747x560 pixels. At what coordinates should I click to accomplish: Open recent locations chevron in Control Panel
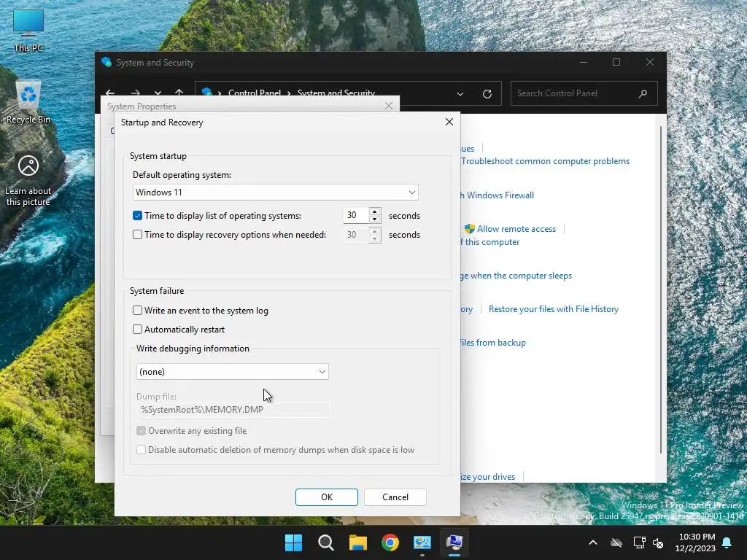[x=158, y=93]
